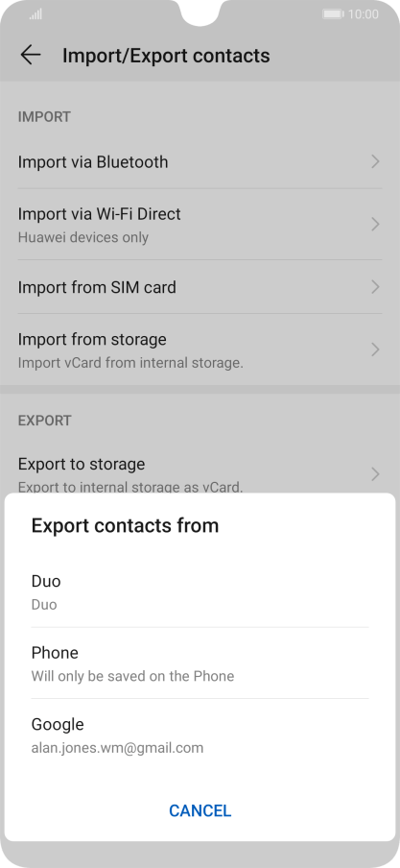This screenshot has width=400, height=868.
Task: Select Google account alan.jones.wm@gmail.com
Action: click(x=200, y=735)
